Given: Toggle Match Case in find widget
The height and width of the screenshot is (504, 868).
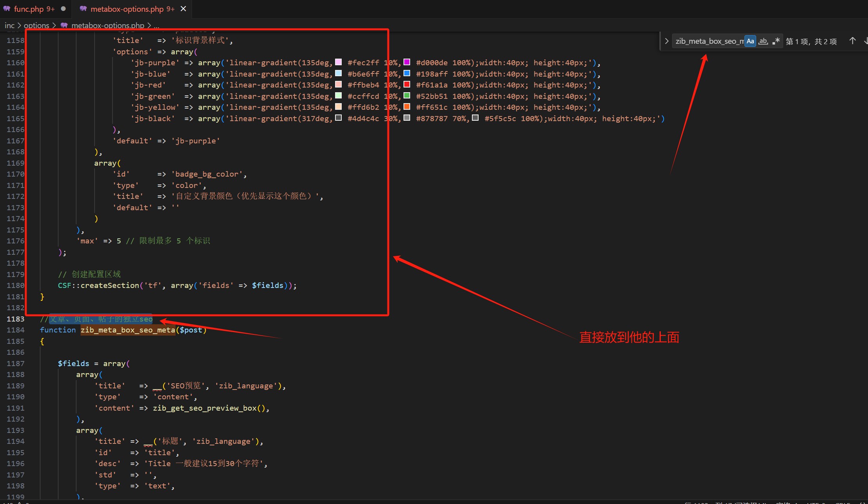Looking at the screenshot, I should [x=750, y=41].
